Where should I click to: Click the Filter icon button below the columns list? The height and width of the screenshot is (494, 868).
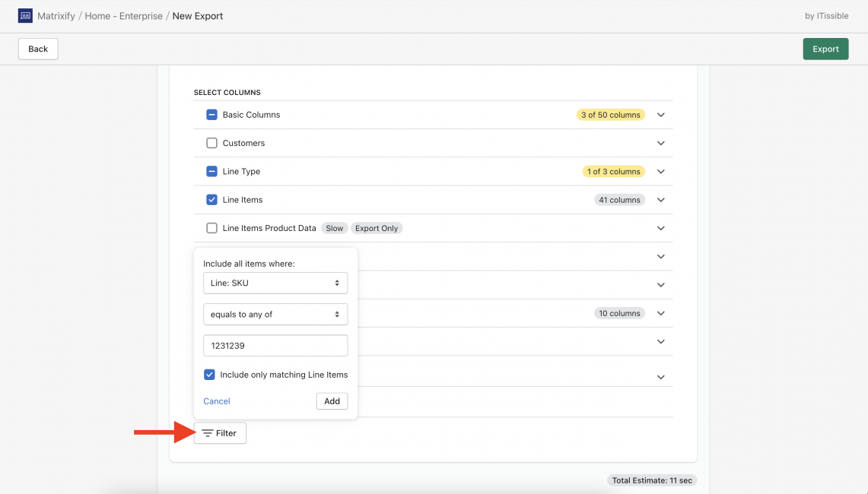[207, 432]
